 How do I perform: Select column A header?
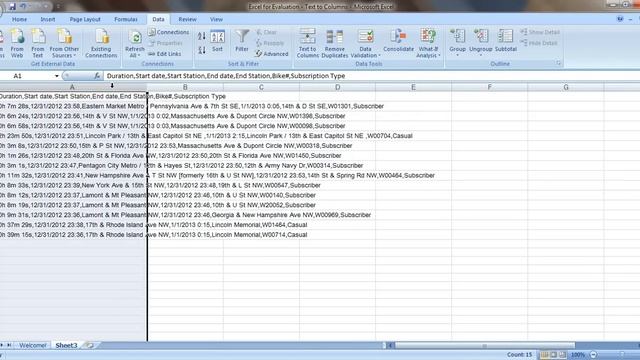click(72, 87)
